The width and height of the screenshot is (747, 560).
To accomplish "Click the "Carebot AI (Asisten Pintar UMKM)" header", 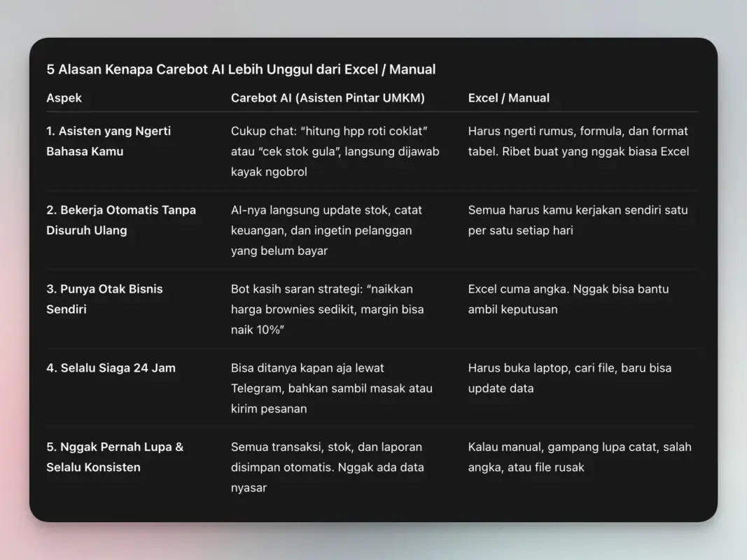I will point(328,98).
